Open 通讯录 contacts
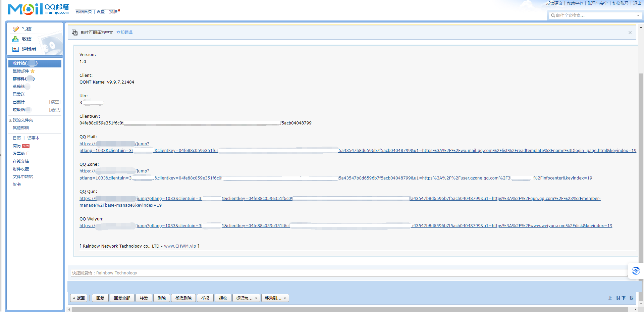The height and width of the screenshot is (312, 644). tap(29, 49)
